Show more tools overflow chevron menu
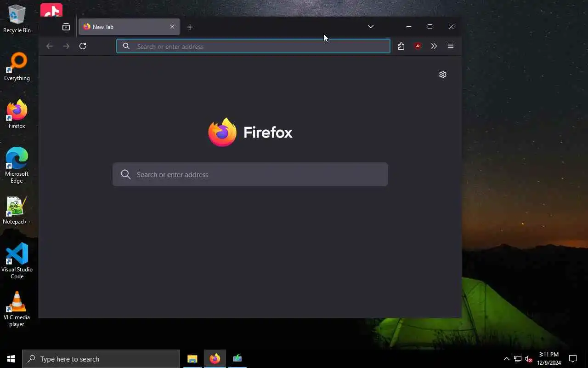Image resolution: width=588 pixels, height=368 pixels. coord(434,46)
